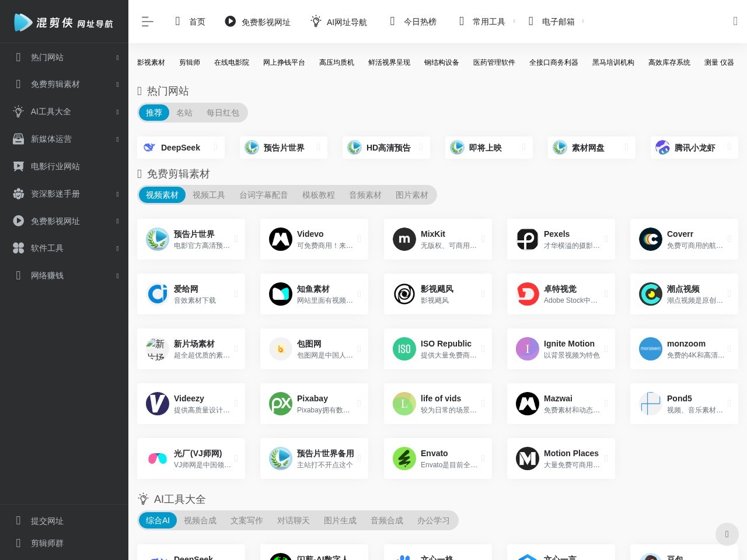The height and width of the screenshot is (560, 747).
Task: Click the life of vids 'L' icon
Action: coord(404,404)
